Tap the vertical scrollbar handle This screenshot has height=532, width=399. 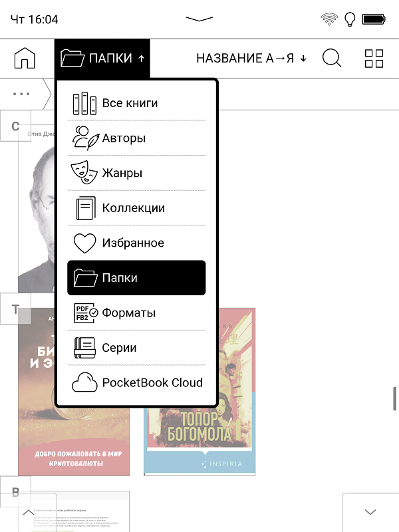click(x=394, y=398)
